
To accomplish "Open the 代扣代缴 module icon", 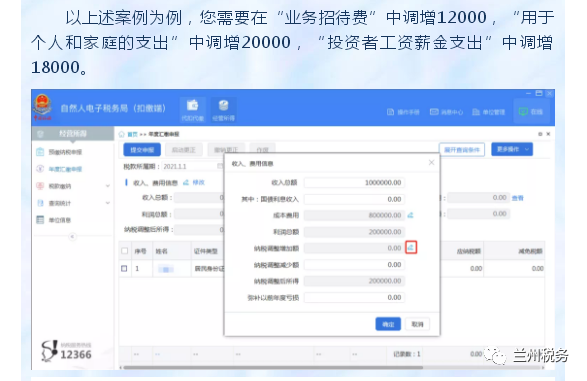I will 192,110.
